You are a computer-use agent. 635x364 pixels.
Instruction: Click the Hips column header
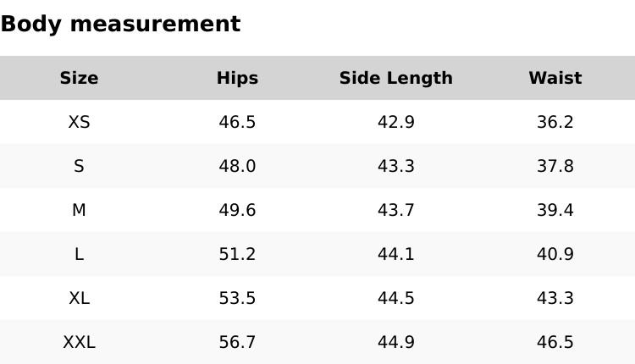tap(237, 78)
